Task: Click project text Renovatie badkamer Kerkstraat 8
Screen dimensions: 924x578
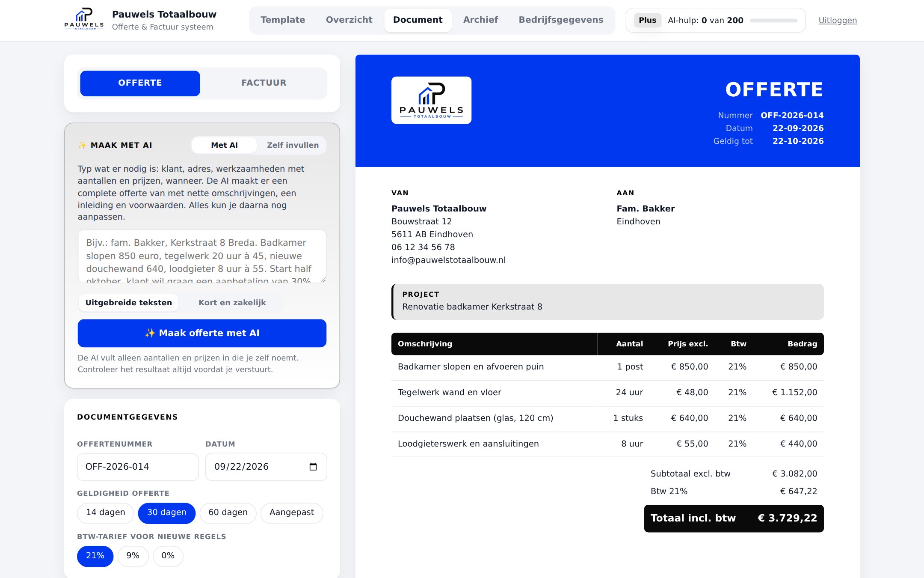Action: (x=472, y=307)
